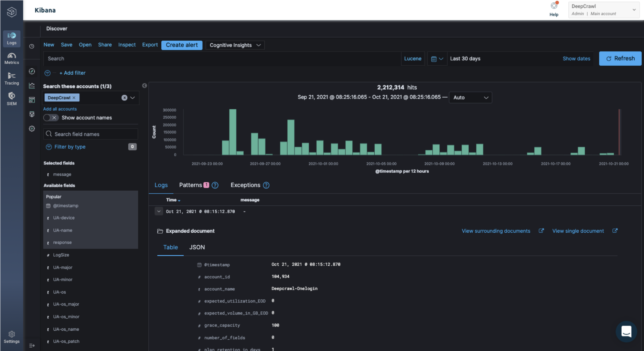Switch query language from Lucene

[x=412, y=59]
